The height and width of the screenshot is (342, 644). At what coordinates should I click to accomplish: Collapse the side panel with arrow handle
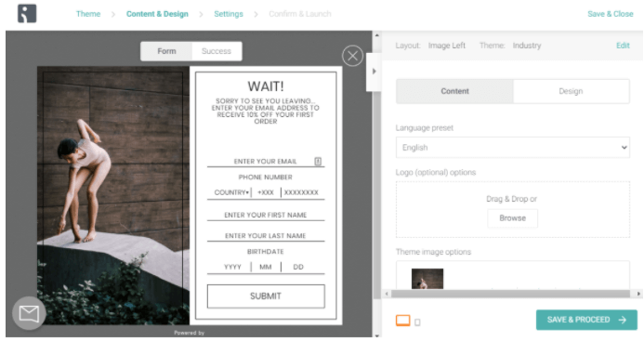point(375,72)
